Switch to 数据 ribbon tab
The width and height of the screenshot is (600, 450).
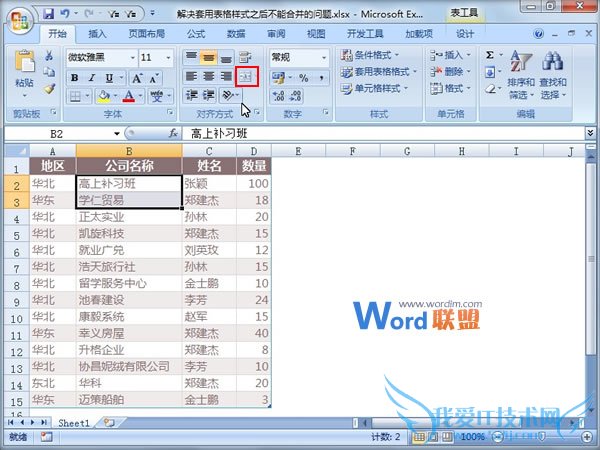click(236, 34)
